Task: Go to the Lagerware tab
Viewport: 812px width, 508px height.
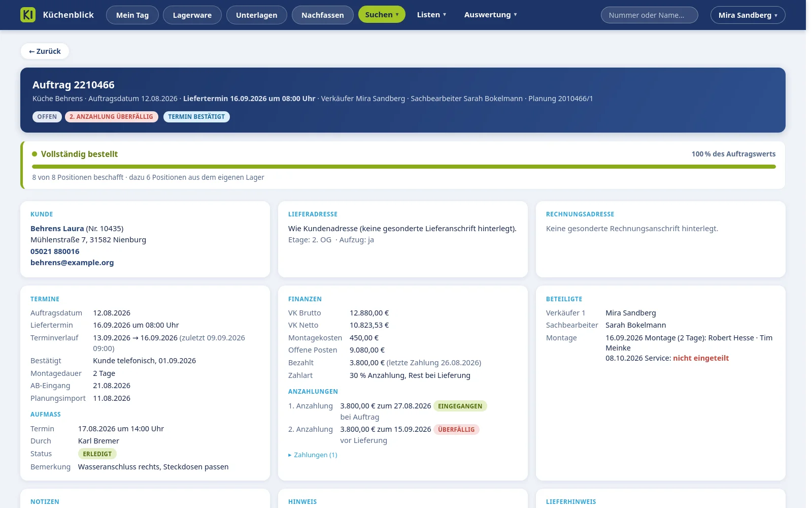Action: point(192,15)
